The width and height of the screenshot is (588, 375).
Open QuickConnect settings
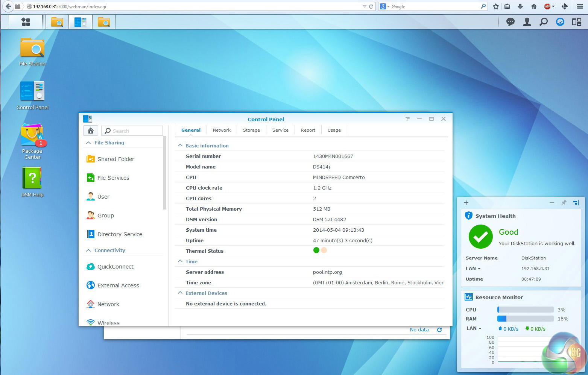tap(115, 267)
